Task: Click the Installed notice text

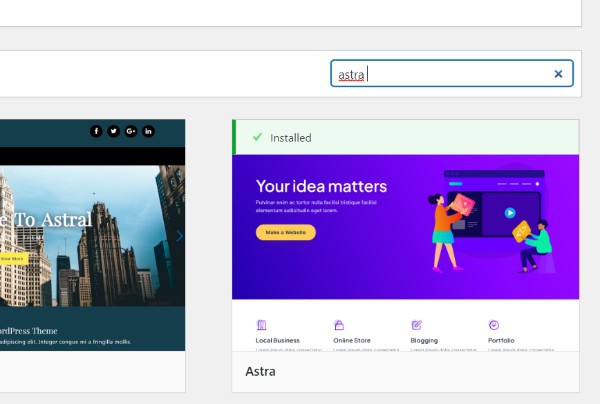Action: click(x=291, y=138)
